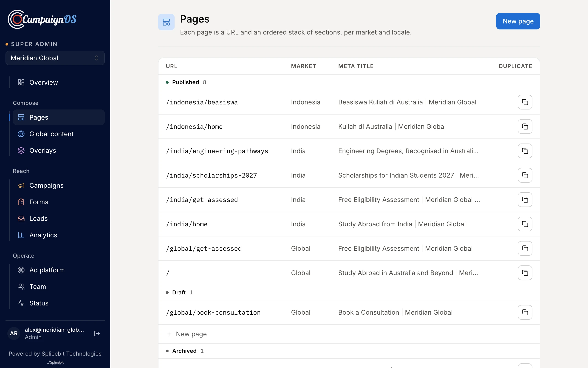The height and width of the screenshot is (368, 588).
Task: Open Analytics in the sidebar
Action: (59, 235)
